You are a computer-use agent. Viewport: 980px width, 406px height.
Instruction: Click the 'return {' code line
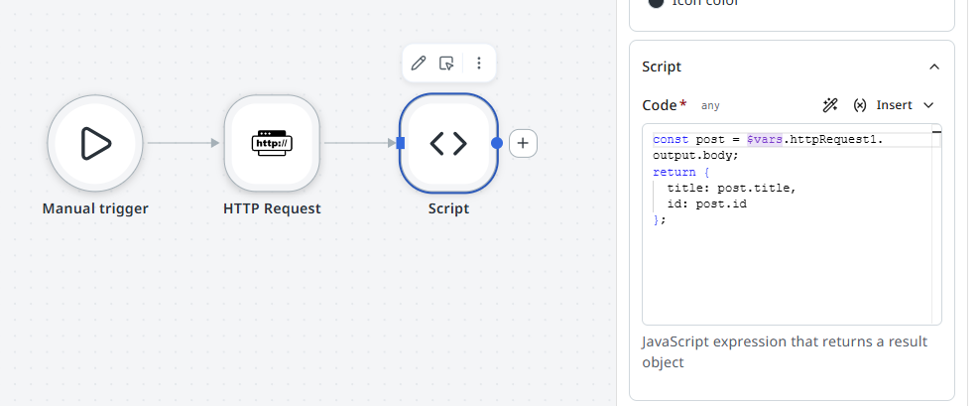pos(681,172)
